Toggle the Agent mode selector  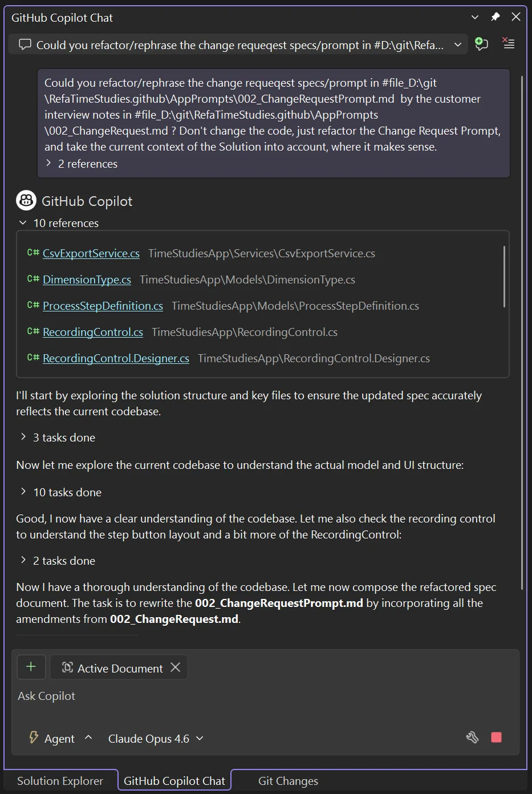tap(60, 738)
